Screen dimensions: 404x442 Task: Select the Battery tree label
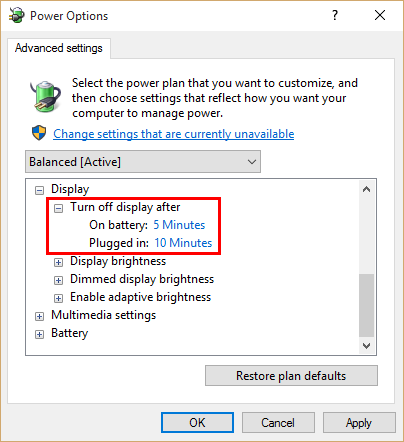69,333
